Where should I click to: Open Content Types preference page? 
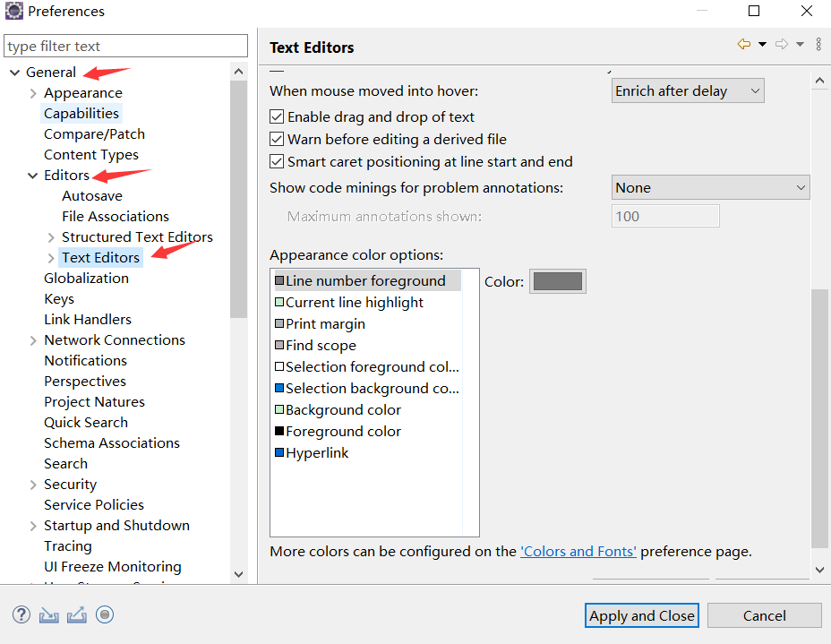click(x=91, y=155)
